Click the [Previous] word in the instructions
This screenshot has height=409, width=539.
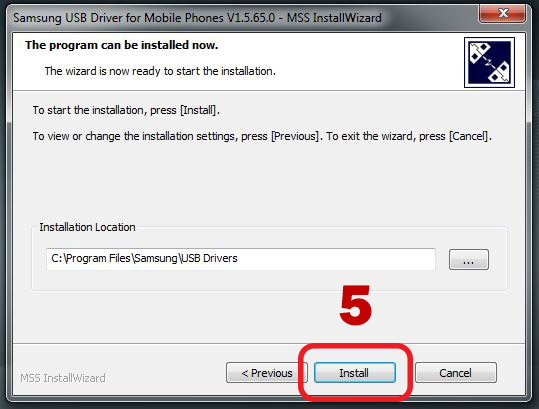pyautogui.click(x=295, y=136)
